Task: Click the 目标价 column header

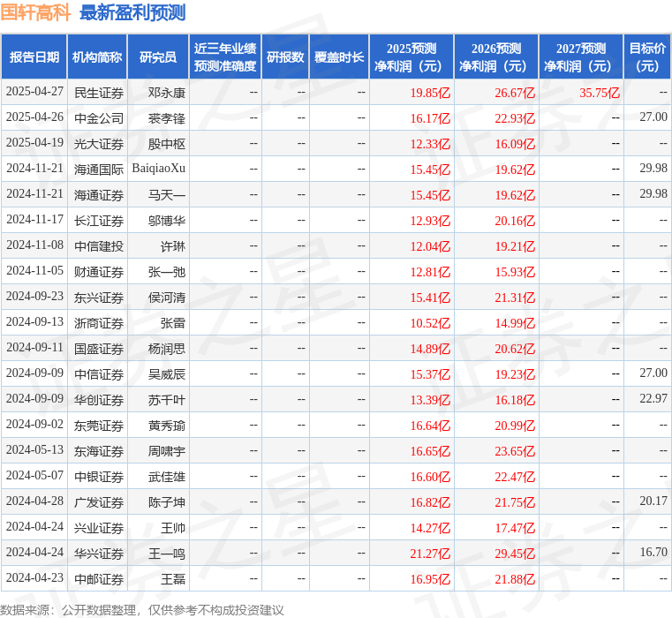Action: coord(647,57)
